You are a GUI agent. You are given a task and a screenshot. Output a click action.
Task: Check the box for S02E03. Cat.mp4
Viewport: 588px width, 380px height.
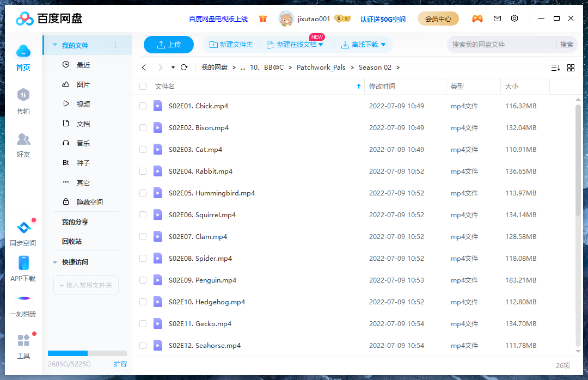(x=143, y=149)
